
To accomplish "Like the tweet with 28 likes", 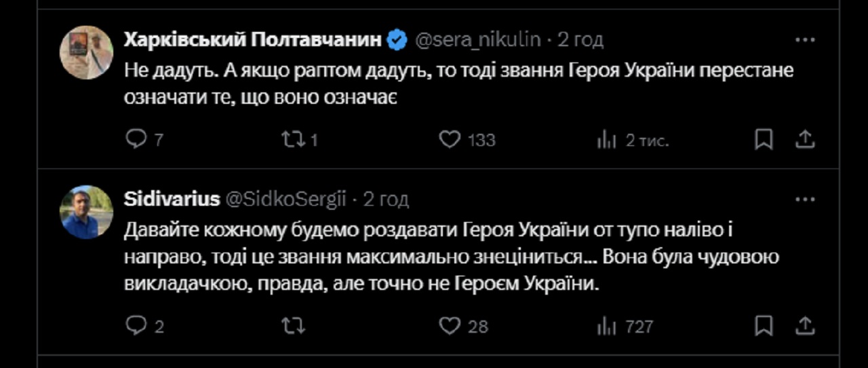I will coord(450,327).
